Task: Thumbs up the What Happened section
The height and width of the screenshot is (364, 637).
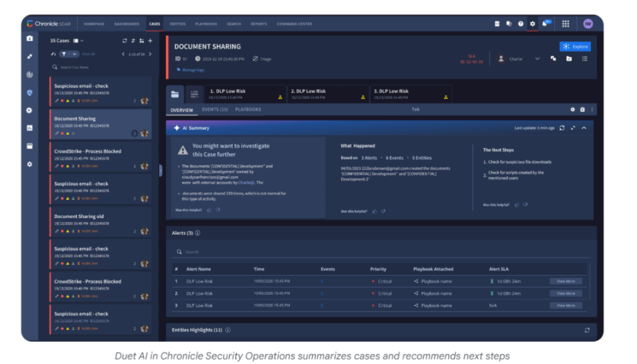Action: [375, 211]
